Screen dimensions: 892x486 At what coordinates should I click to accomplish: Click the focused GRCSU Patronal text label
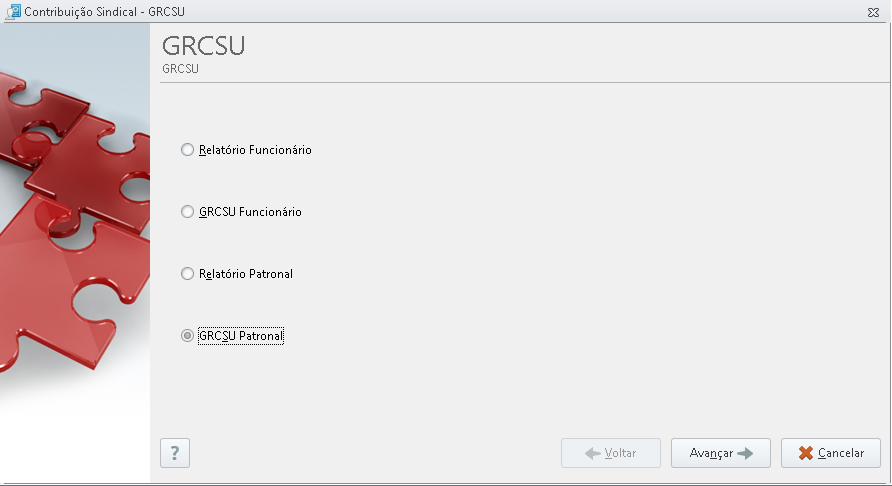pos(241,336)
